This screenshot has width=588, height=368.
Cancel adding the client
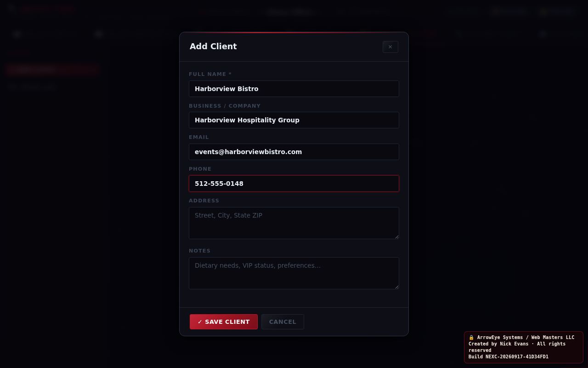click(x=283, y=322)
